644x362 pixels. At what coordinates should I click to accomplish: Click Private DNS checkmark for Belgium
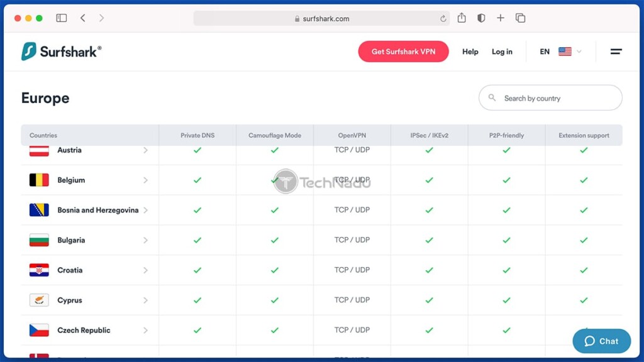(197, 180)
